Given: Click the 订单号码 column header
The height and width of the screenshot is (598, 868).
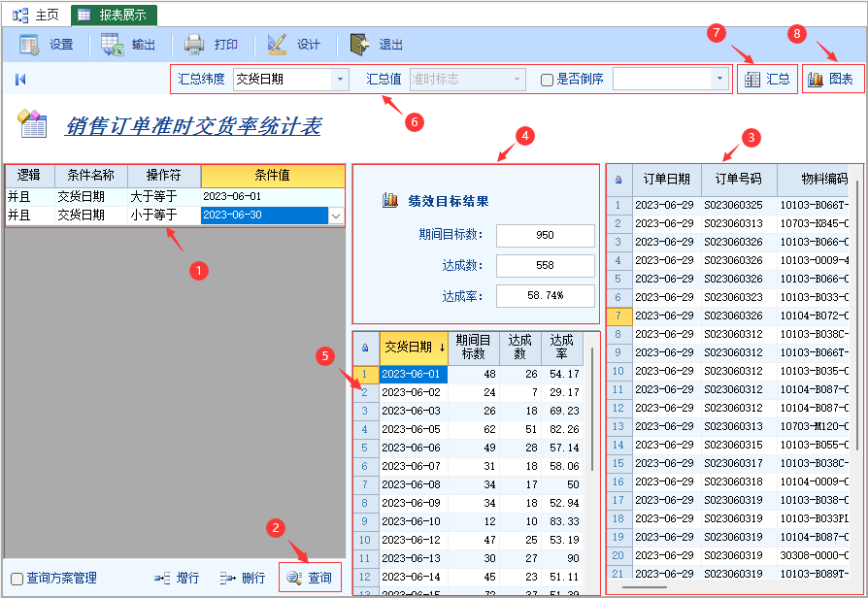Looking at the screenshot, I should tap(739, 180).
